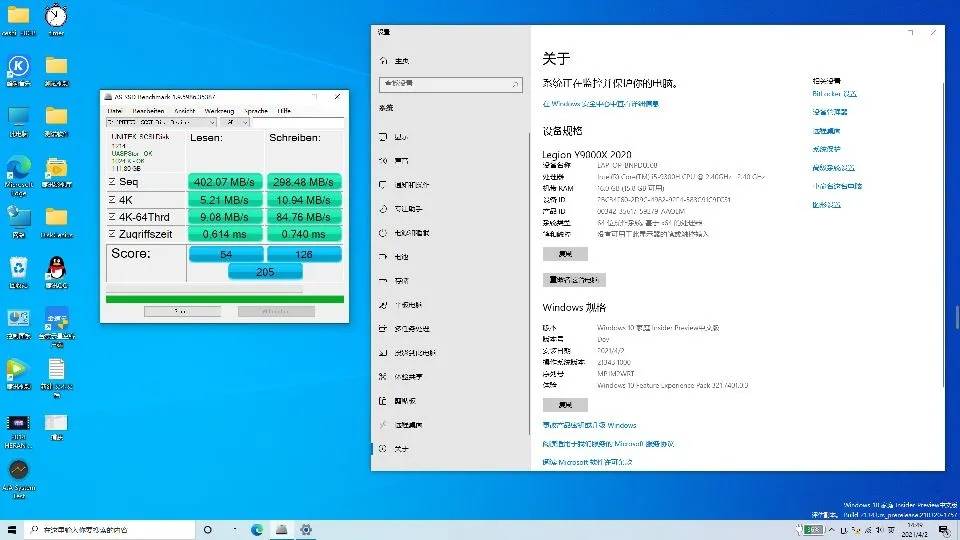Click the Settings search box

coord(451,84)
